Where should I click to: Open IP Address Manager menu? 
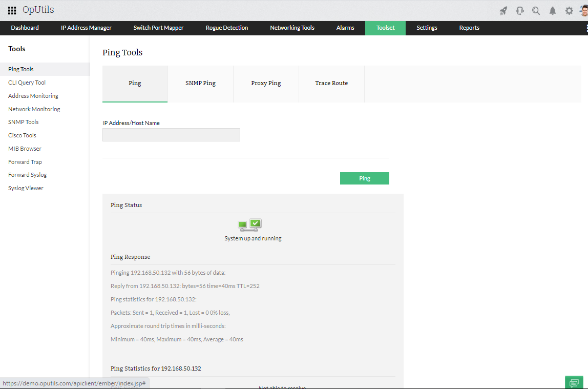tap(86, 28)
